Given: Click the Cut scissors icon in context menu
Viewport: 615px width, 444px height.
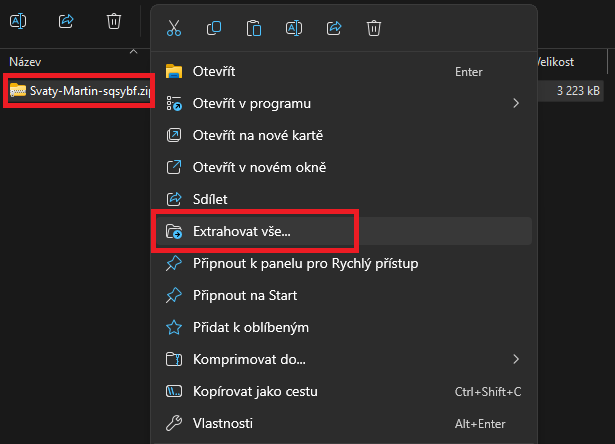Looking at the screenshot, I should tap(174, 28).
